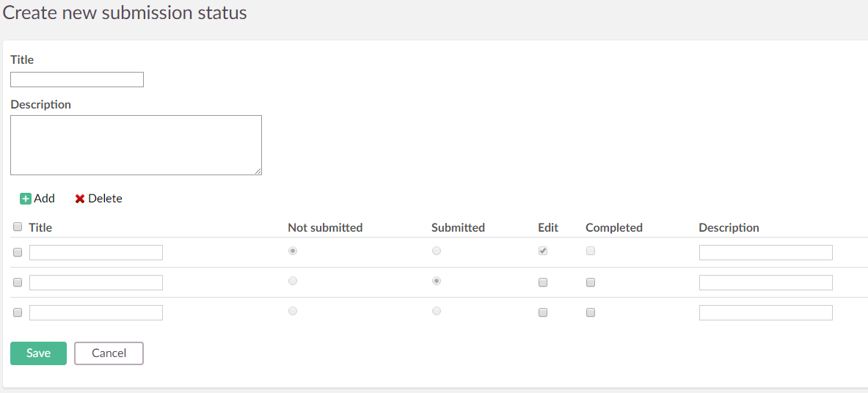Enable Completed checkbox in second row
This screenshot has width=868, height=393.
[591, 282]
